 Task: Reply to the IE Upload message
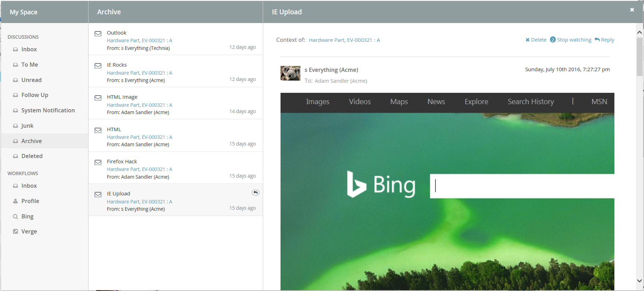click(604, 40)
